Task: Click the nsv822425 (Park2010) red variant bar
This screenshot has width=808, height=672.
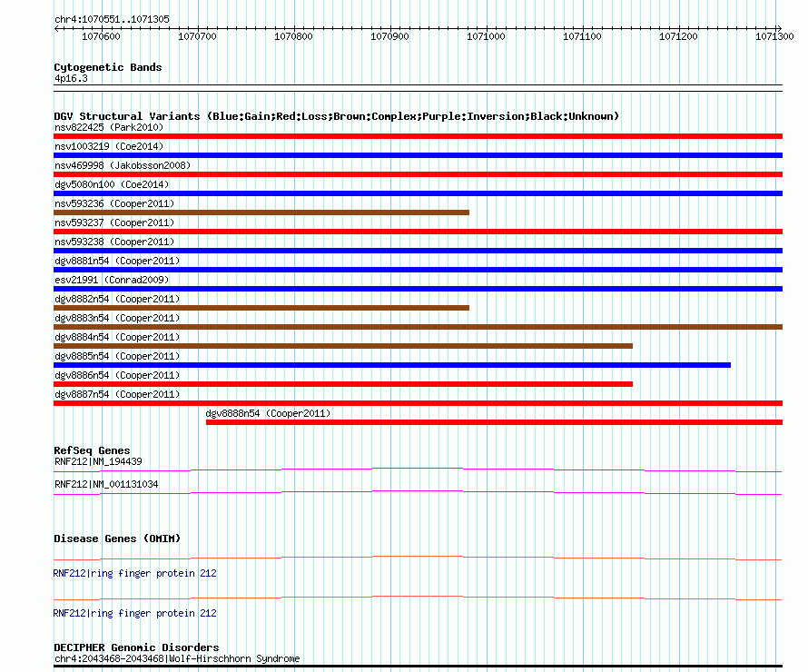Action: (x=418, y=136)
